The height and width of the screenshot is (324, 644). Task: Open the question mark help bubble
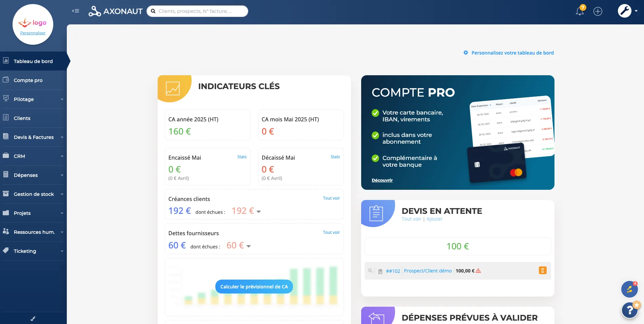(x=630, y=310)
